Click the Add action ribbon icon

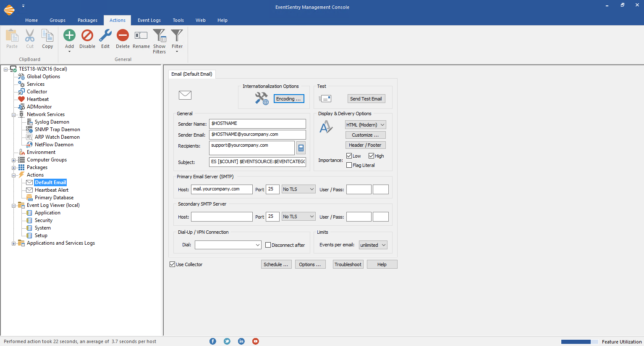pos(69,35)
